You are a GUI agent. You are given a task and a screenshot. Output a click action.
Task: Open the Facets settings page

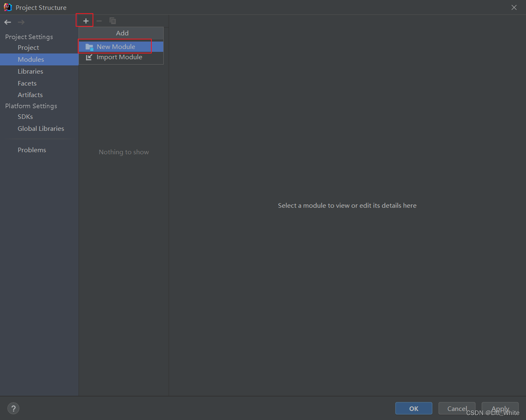pyautogui.click(x=27, y=84)
